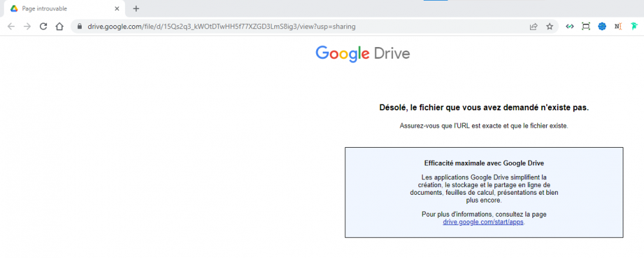Screen dimensions: 644x258
Task: Open the drive.google.com/start/apps link
Action: pyautogui.click(x=483, y=222)
